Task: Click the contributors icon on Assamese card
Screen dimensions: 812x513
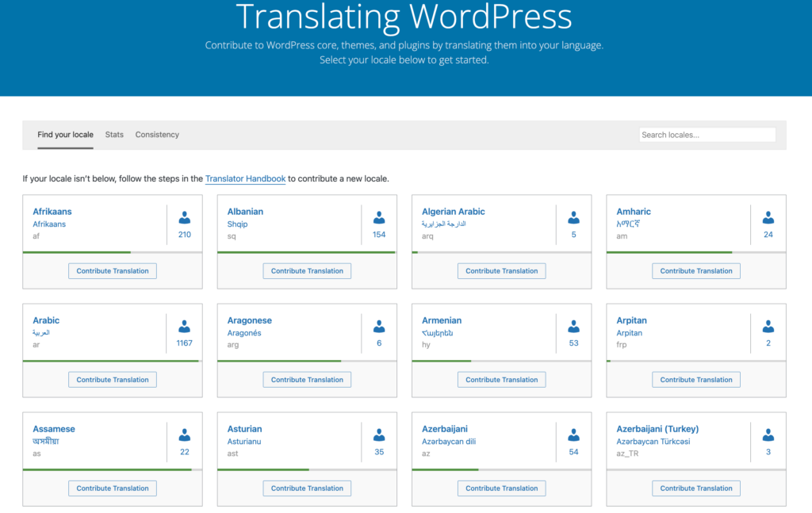Action: 184,435
